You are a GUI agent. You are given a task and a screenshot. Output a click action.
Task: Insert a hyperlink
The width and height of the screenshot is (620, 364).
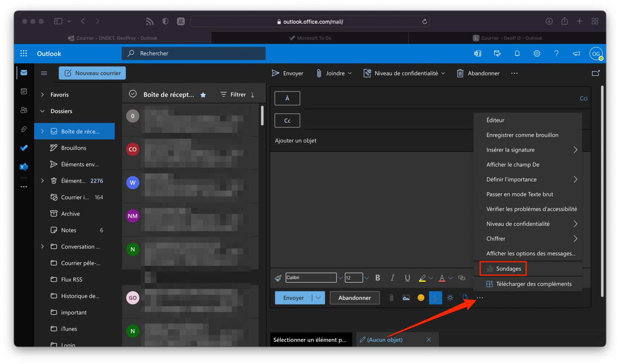tap(461, 278)
